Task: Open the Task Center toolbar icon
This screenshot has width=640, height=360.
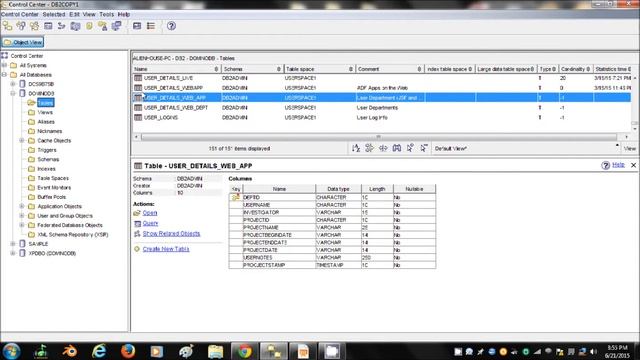Action: tap(62, 26)
